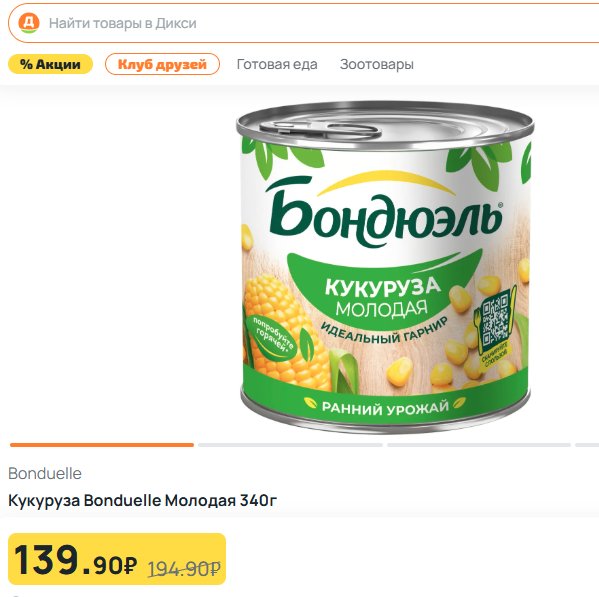
Task: Focus the Найти товары в Дикси search field
Action: 304,23
